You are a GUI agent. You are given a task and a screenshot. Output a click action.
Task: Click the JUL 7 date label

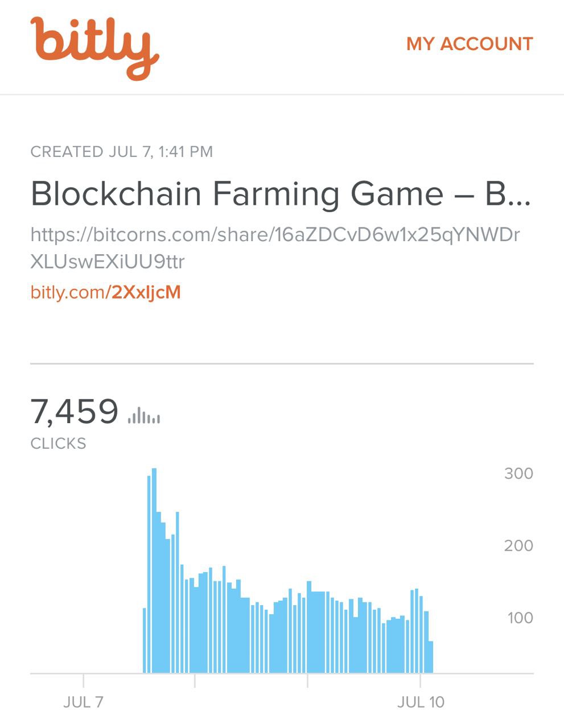click(x=83, y=702)
